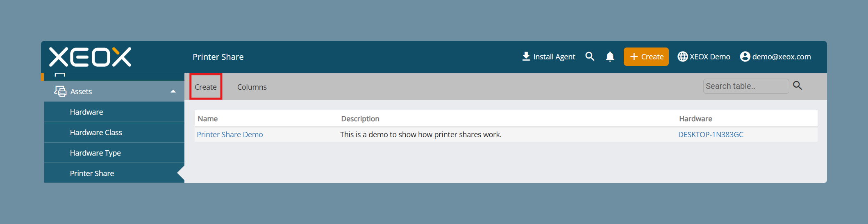Focus the Search table field
This screenshot has width=868, height=224.
(746, 86)
